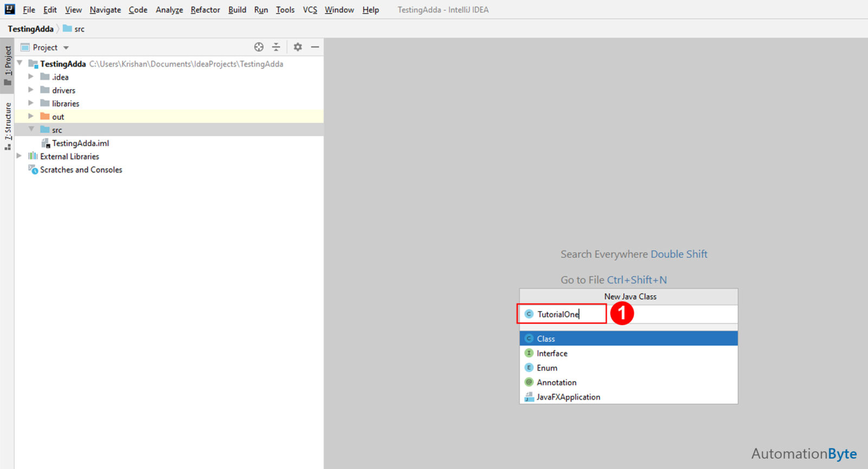Open the Analyze menu

tap(169, 10)
